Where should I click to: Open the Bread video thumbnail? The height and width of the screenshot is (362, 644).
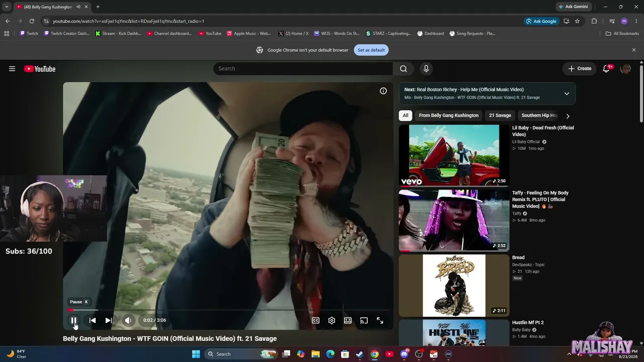click(454, 285)
